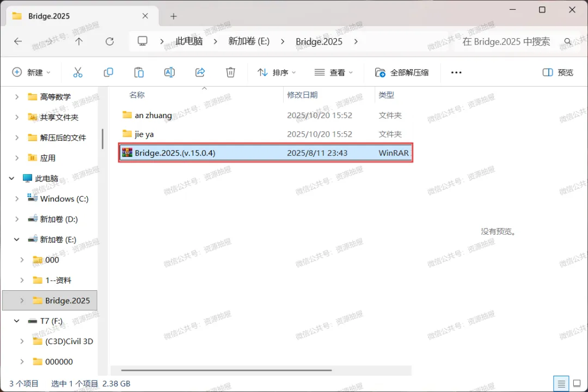Open the 查看 view dropdown
Image resolution: width=588 pixels, height=392 pixels.
334,72
